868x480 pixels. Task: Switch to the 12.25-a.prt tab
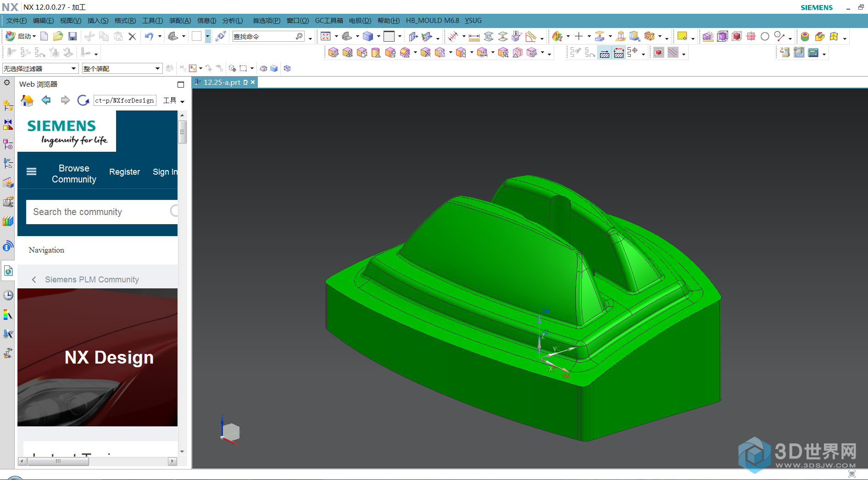coord(222,82)
